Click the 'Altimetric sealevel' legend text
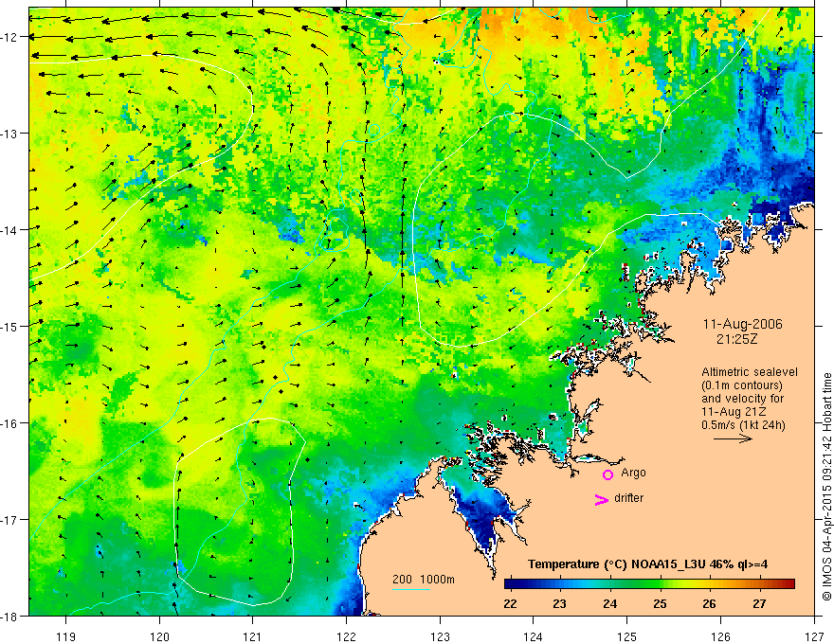Viewport: 834px width, 644px height. pos(750,372)
